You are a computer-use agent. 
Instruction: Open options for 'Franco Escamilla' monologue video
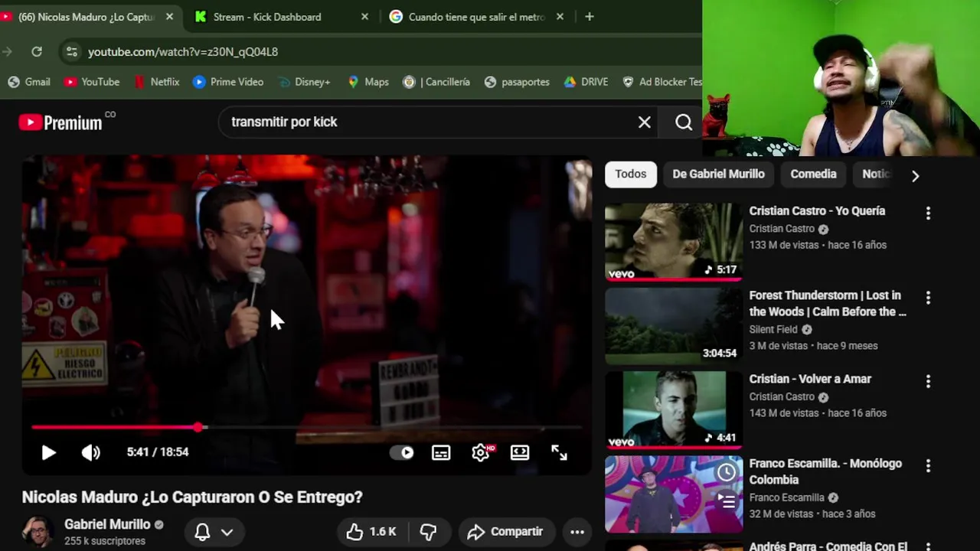tap(928, 465)
